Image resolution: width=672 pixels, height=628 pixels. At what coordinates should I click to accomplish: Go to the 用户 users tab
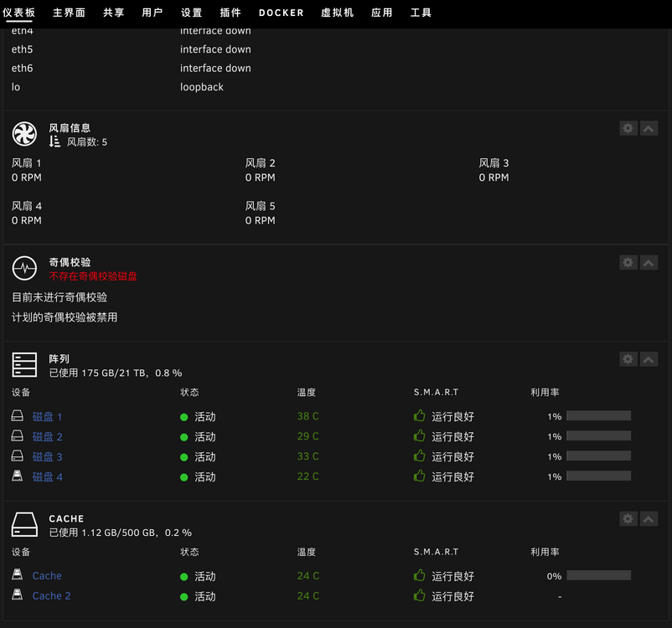[x=152, y=13]
